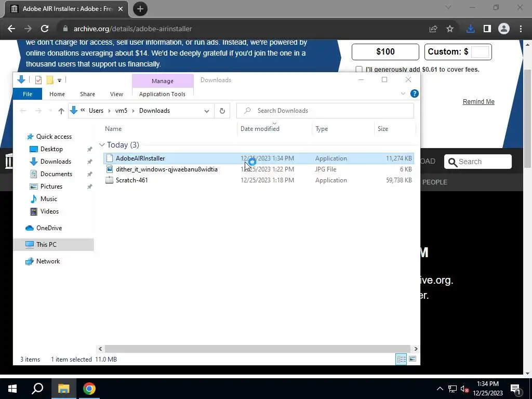Click the archive.org Search box

click(478, 162)
